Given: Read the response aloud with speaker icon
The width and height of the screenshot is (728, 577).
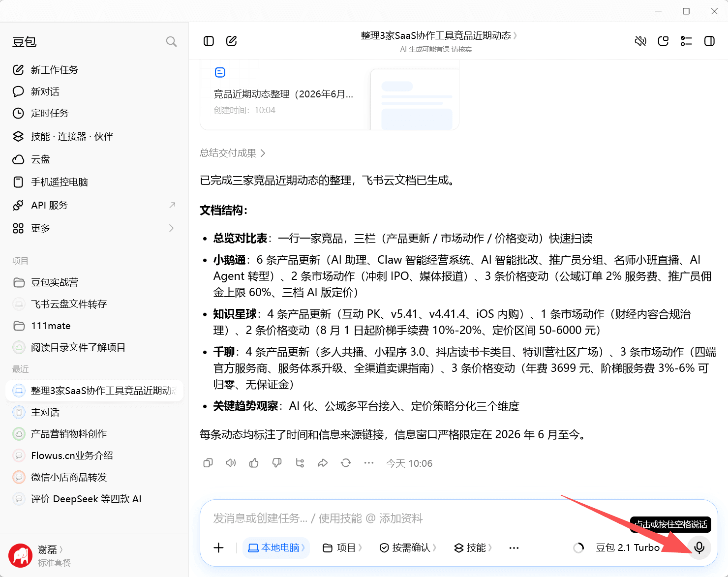Looking at the screenshot, I should tap(231, 463).
